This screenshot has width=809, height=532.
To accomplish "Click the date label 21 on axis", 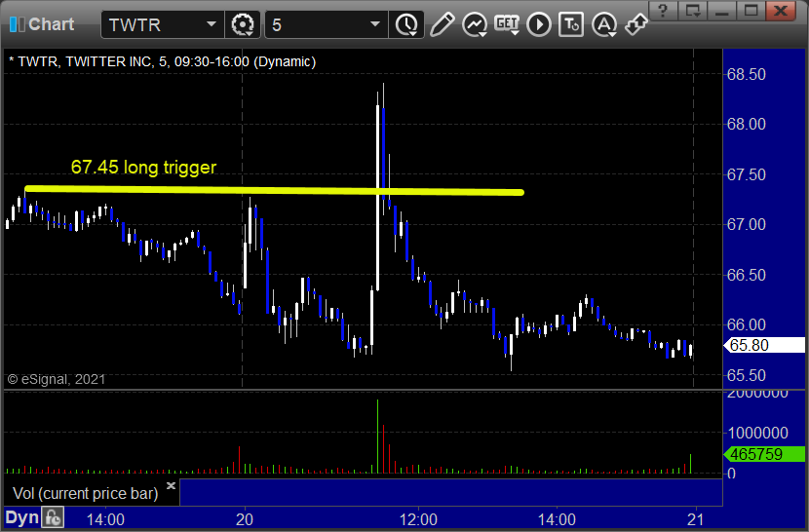I will tap(696, 519).
